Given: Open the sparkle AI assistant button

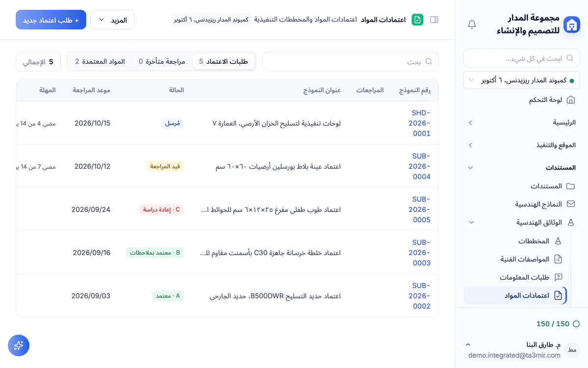Looking at the screenshot, I should pos(19,345).
